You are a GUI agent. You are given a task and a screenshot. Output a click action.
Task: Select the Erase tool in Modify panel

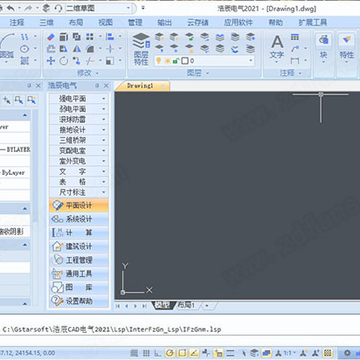pyautogui.click(x=51, y=37)
